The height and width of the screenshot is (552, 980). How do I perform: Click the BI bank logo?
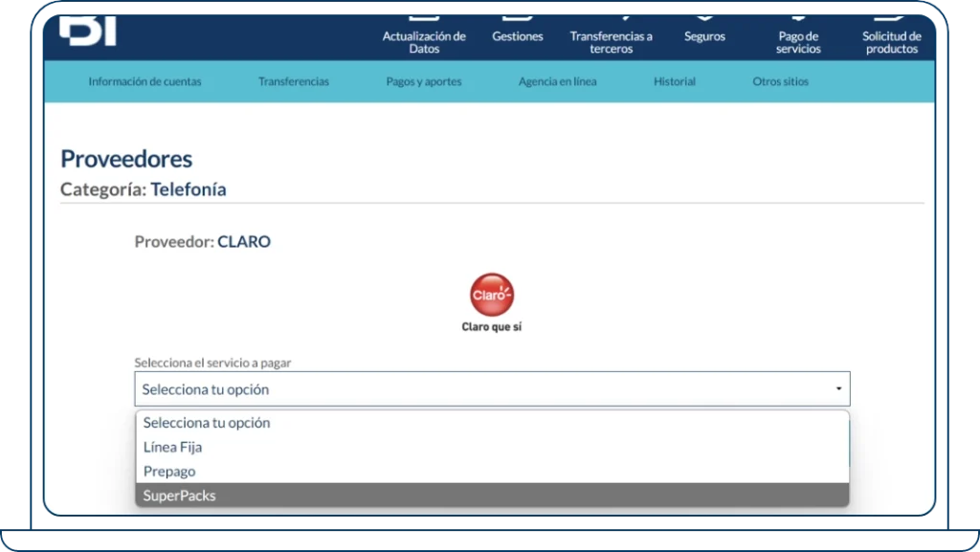88,31
